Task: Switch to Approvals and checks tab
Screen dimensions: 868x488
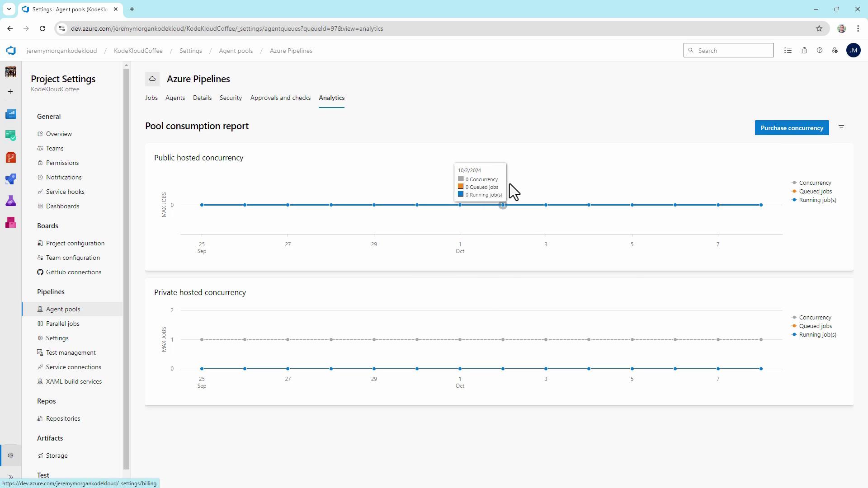Action: tap(280, 98)
